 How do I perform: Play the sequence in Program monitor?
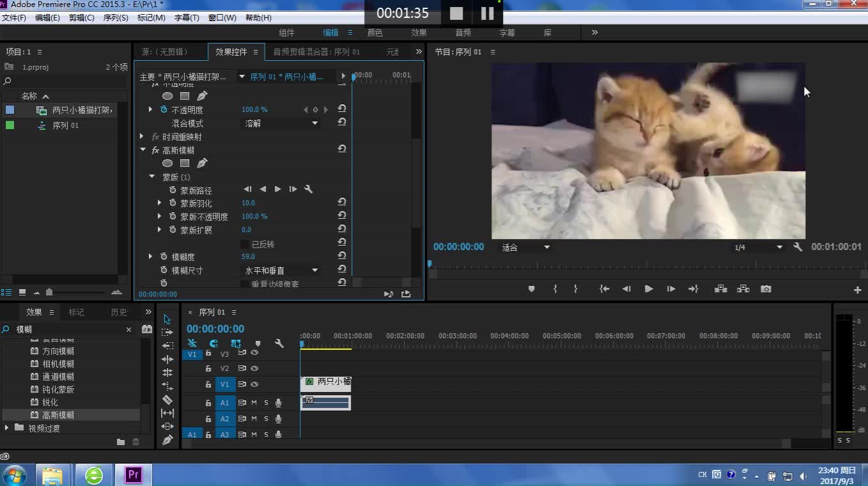pos(649,289)
